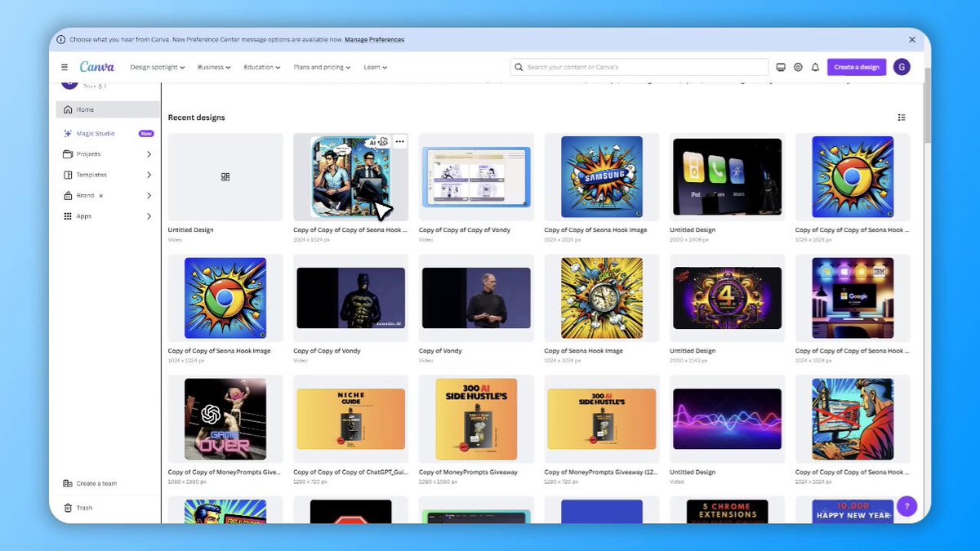980x551 pixels.
Task: Select Home in the sidebar
Action: [x=108, y=109]
